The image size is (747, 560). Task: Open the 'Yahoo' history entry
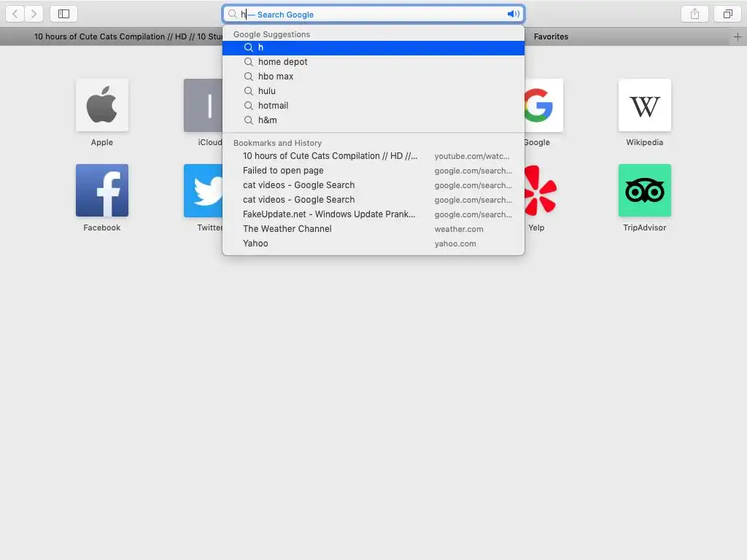click(373, 244)
